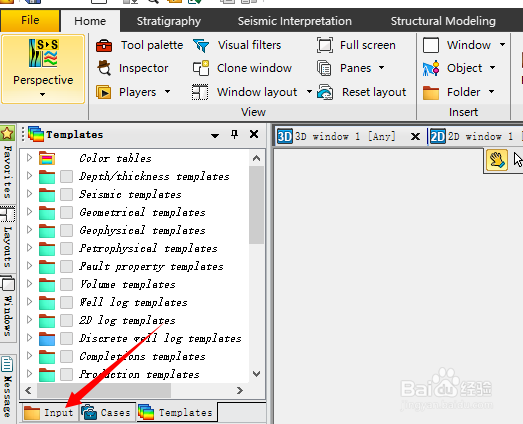The width and height of the screenshot is (523, 424).
Task: Click the Layouts sidebar icon
Action: [x=8, y=214]
